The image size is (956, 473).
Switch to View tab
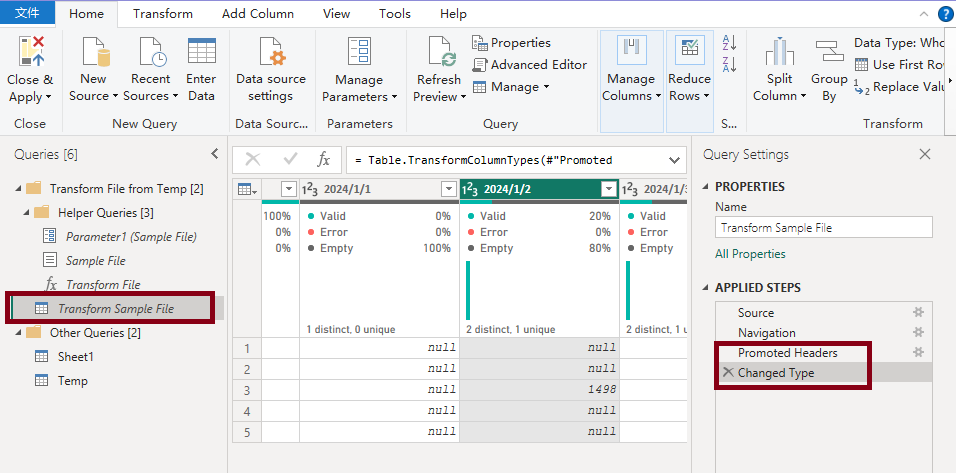(x=337, y=13)
